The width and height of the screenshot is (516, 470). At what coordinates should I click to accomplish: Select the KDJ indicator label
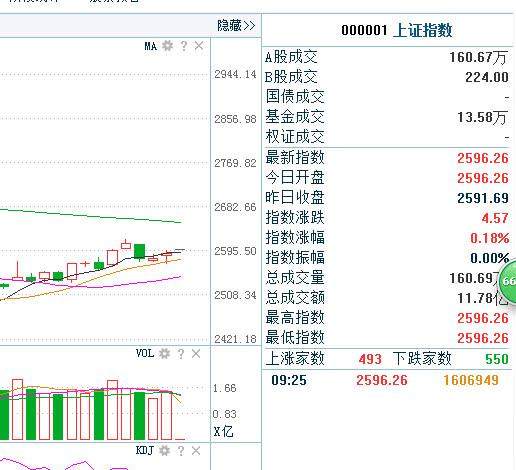click(x=145, y=451)
